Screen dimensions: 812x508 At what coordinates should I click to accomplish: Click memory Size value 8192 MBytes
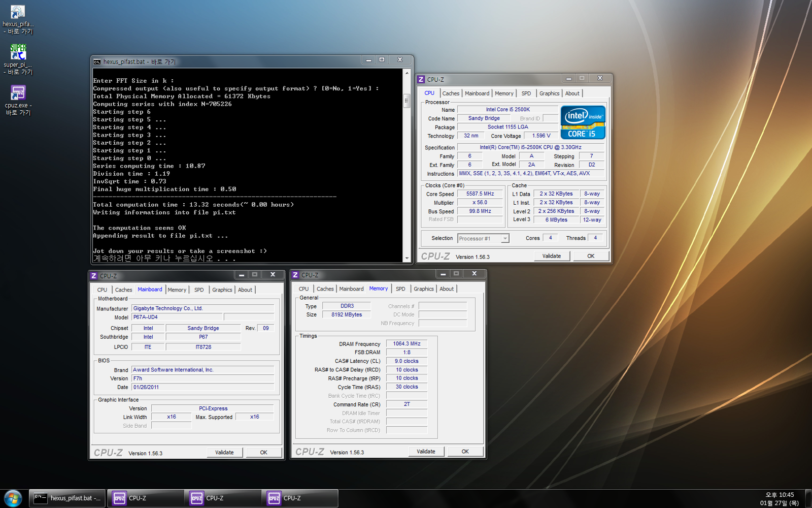coord(347,315)
